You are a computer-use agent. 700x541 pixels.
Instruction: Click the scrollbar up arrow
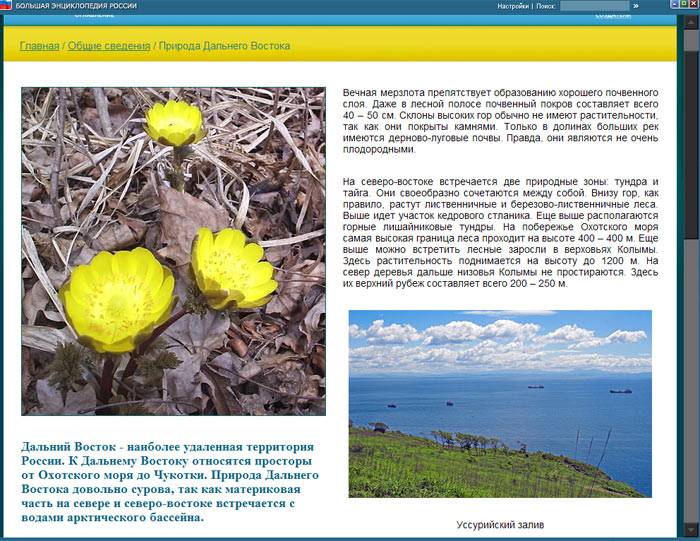click(692, 21)
